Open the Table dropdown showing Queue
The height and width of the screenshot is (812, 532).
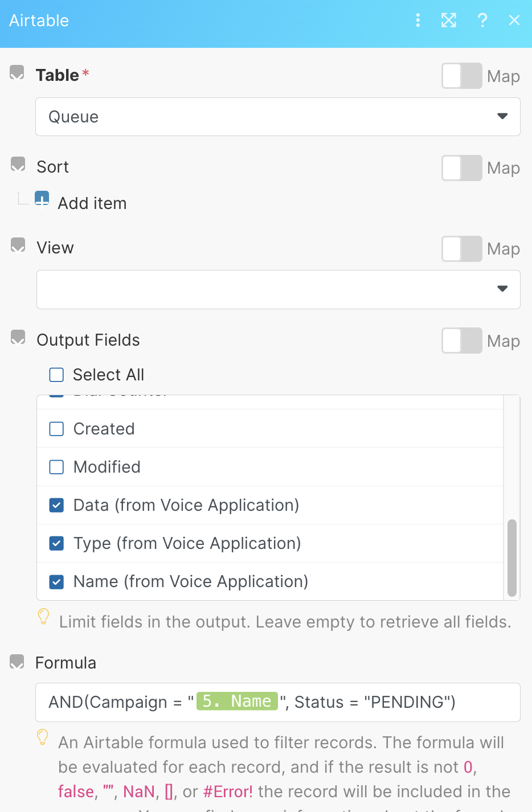coord(277,117)
